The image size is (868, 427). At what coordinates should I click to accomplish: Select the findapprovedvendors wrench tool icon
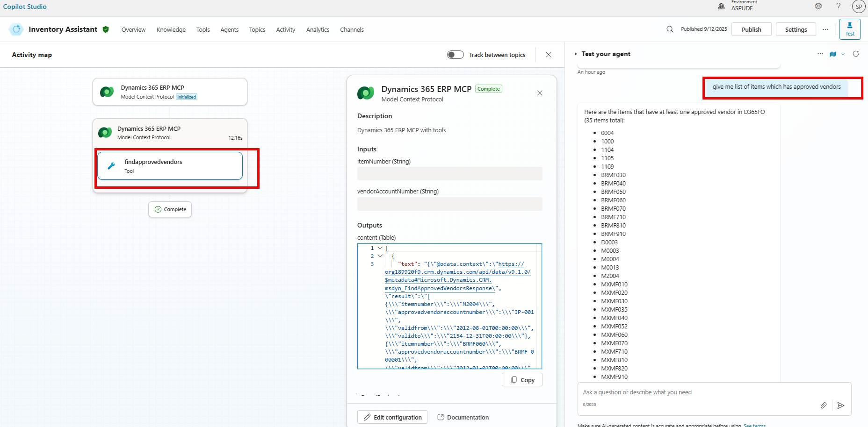[112, 165]
